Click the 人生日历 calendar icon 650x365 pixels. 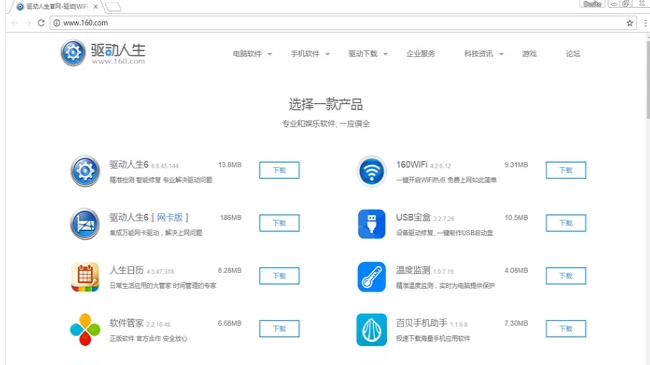pyautogui.click(x=85, y=277)
